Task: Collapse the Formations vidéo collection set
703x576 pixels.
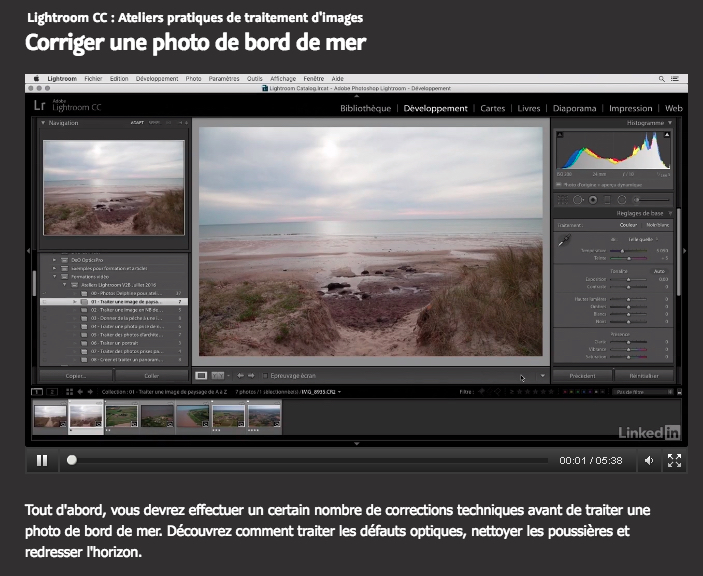Action: (x=54, y=277)
